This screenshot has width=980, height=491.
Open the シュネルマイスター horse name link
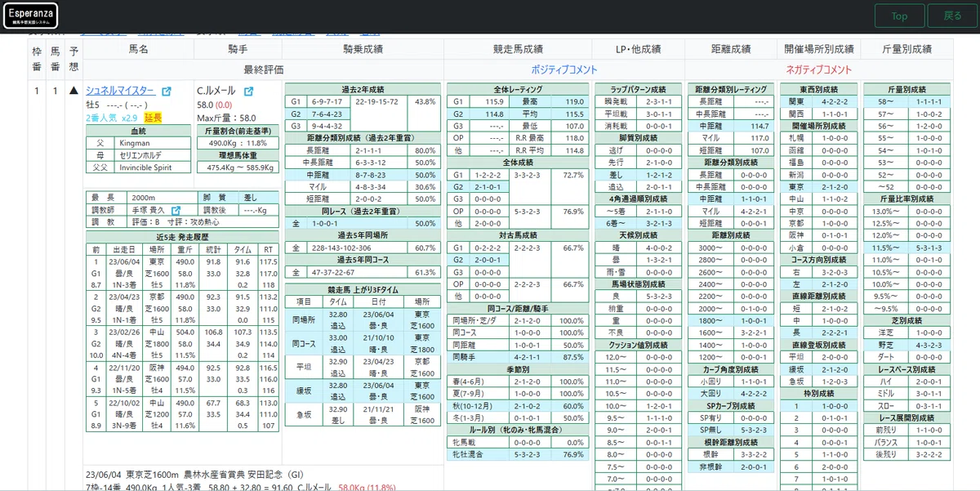pyautogui.click(x=120, y=92)
